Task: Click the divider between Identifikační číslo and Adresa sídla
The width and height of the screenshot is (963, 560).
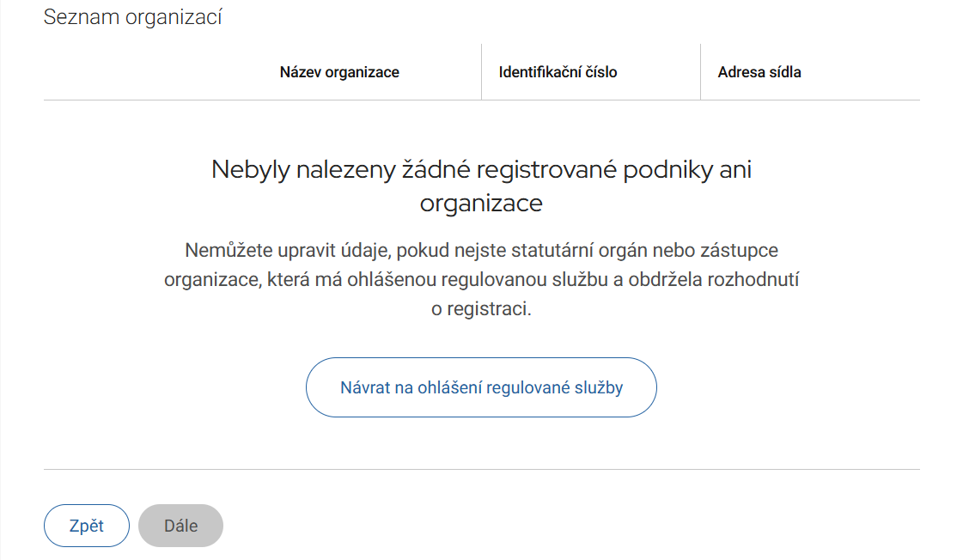Action: (700, 72)
